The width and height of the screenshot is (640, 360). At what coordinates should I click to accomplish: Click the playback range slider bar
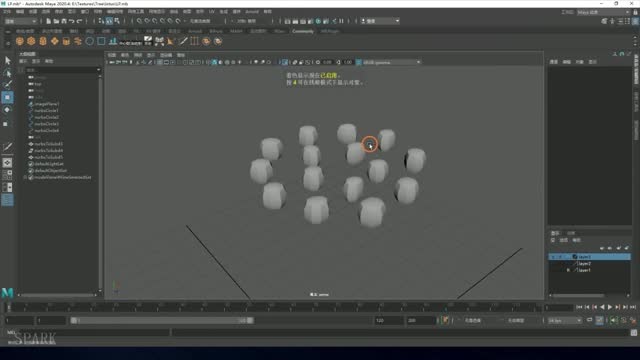162,320
